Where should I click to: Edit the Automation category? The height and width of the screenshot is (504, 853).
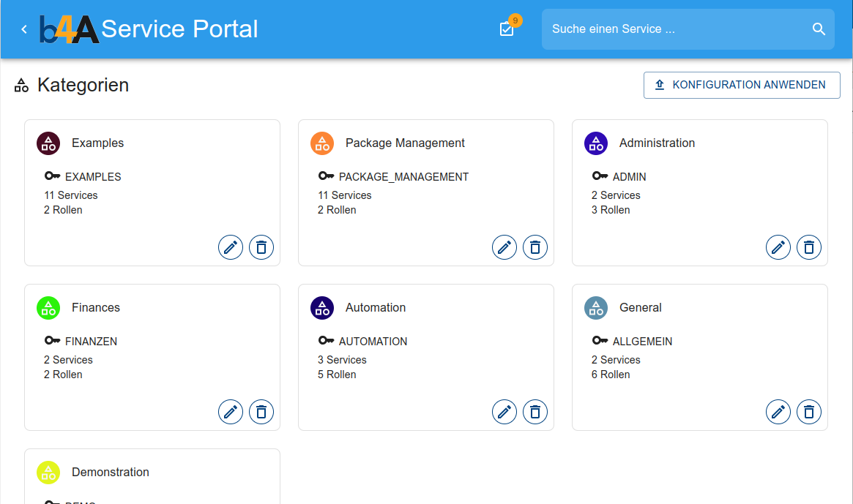(504, 412)
